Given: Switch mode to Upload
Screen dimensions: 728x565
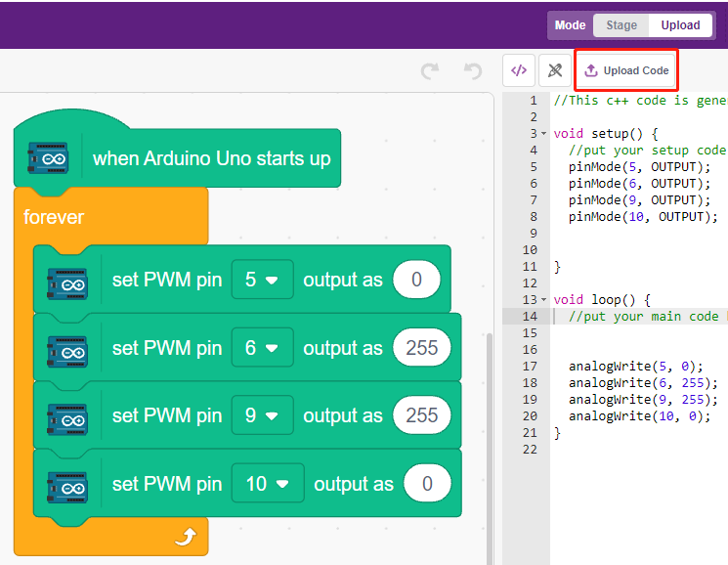Looking at the screenshot, I should click(680, 25).
